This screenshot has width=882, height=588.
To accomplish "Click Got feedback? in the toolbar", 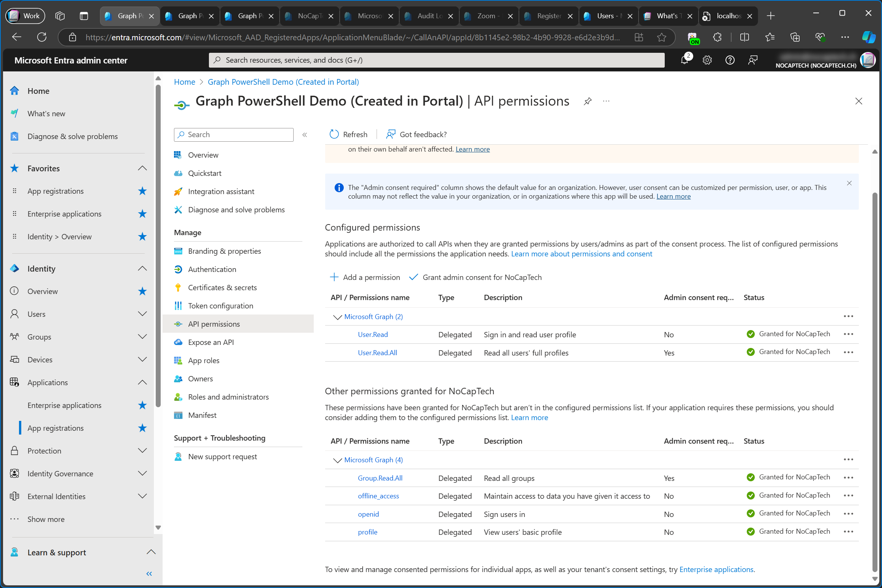I will [x=416, y=134].
